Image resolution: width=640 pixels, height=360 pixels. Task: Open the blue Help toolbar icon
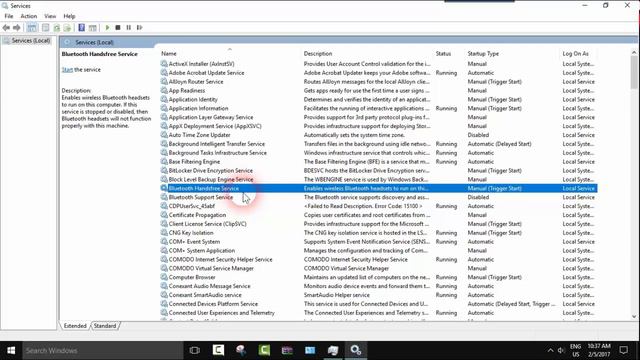tap(82, 28)
